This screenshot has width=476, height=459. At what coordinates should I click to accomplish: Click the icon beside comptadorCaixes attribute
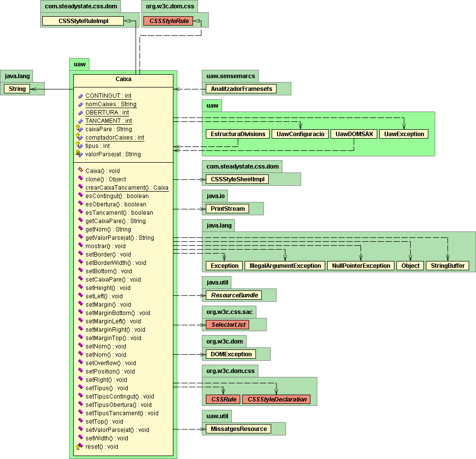point(80,138)
